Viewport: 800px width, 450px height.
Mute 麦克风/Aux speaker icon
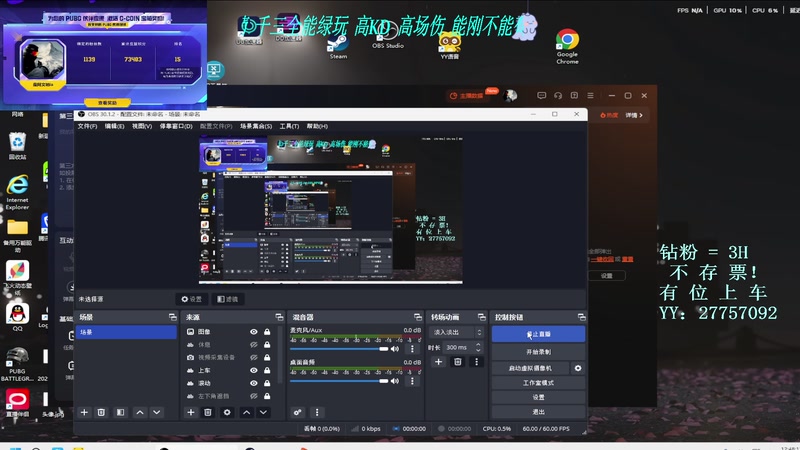tap(395, 349)
